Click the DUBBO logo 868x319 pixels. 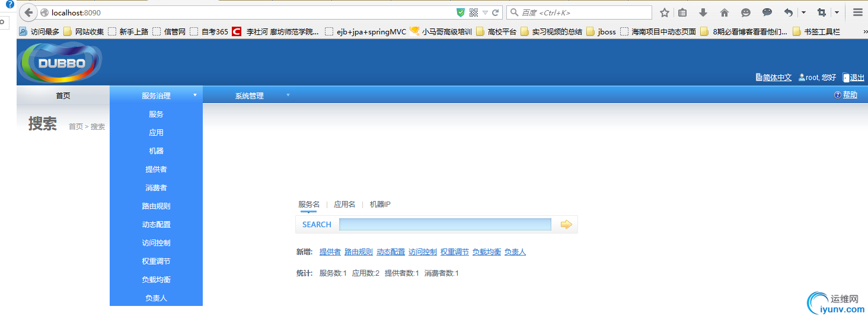pos(60,63)
